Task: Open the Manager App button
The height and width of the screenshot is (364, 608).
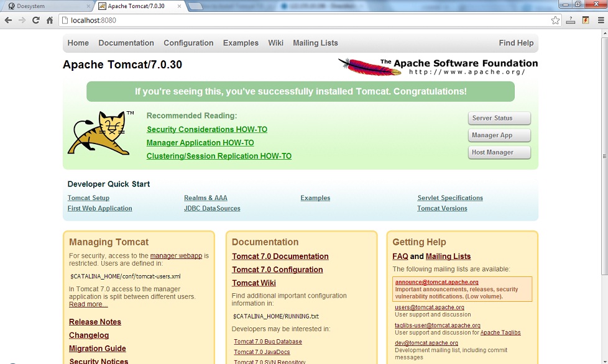Action: pos(499,135)
